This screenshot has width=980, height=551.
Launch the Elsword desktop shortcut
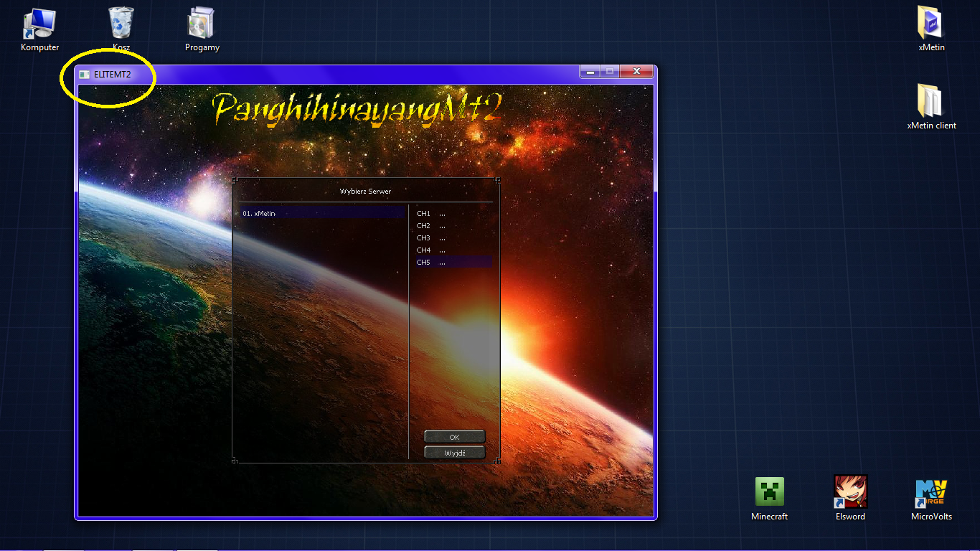click(x=850, y=499)
